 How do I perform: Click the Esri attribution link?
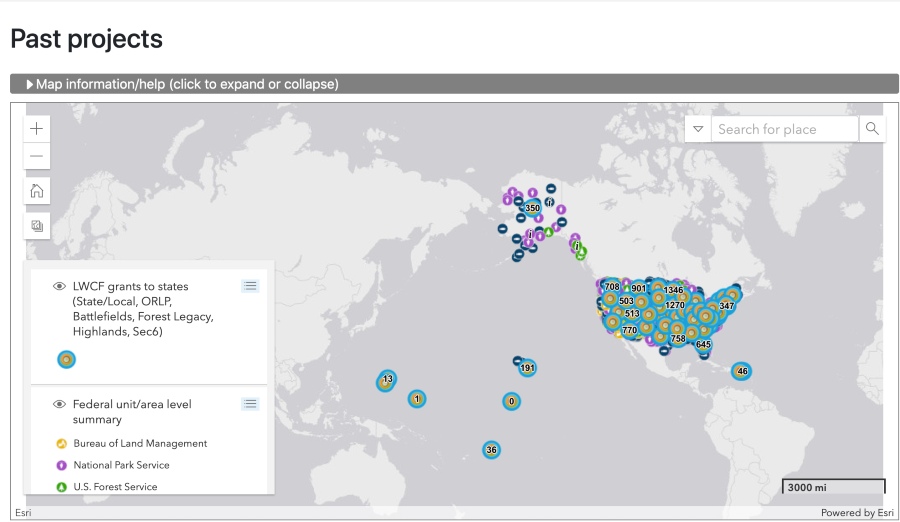tap(21, 513)
